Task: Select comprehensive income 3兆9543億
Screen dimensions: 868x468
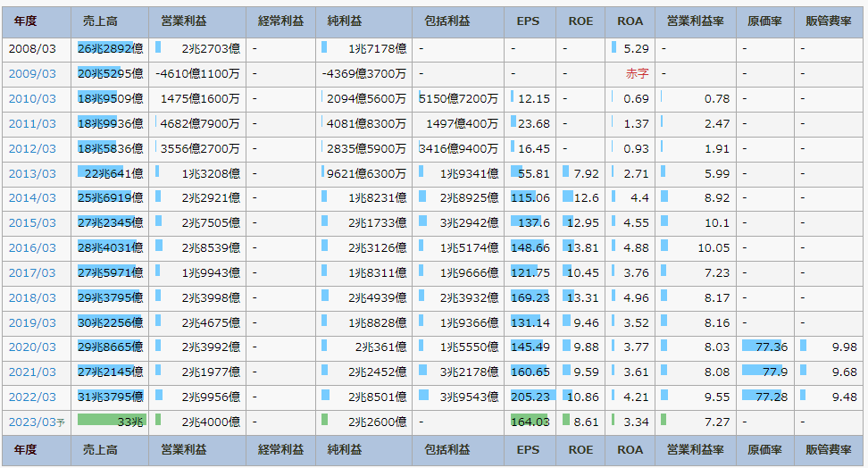Action: 469,397
